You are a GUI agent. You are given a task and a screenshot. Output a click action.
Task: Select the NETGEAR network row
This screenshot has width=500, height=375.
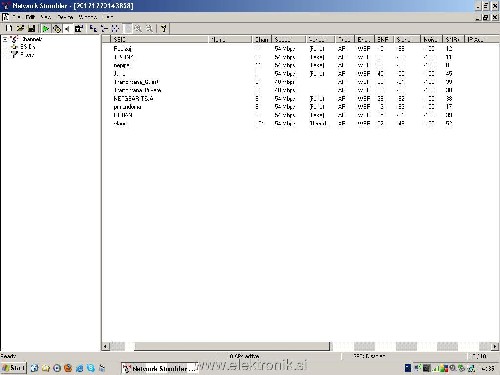pos(133,99)
